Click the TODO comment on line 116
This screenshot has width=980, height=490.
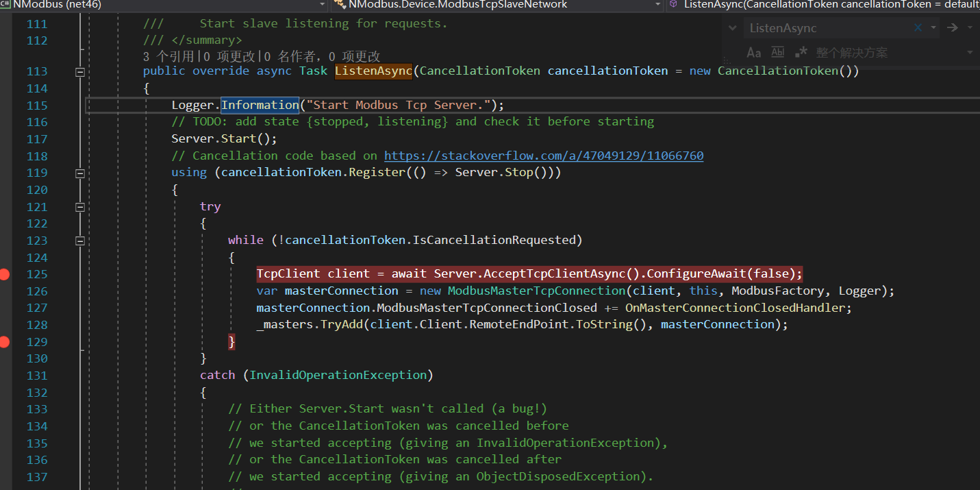coord(413,122)
